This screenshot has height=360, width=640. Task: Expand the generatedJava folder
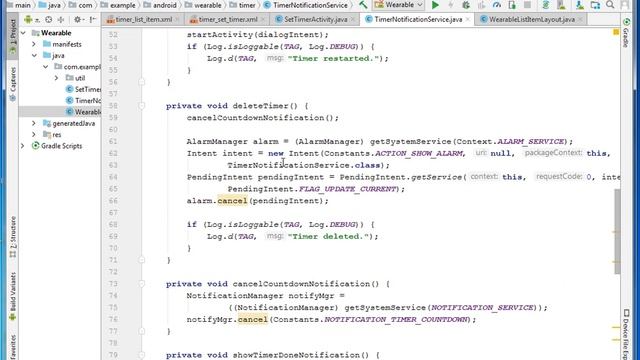point(34,123)
